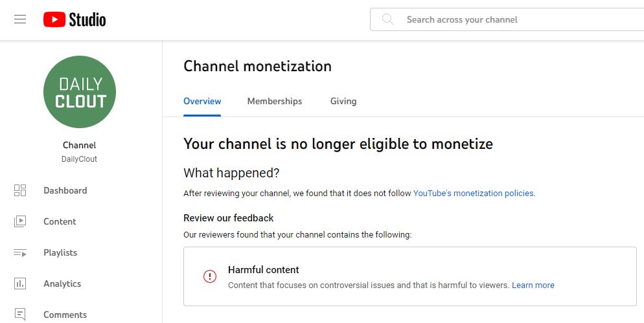Click the Analytics bar chart icon

point(20,284)
